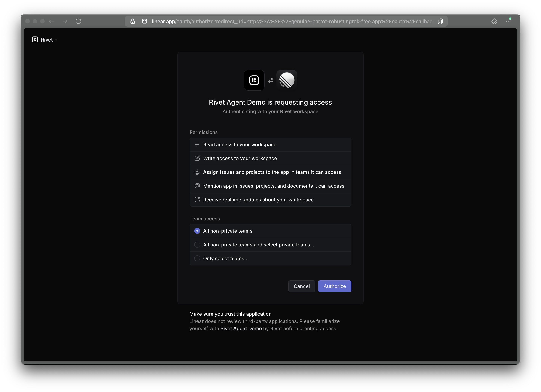
Task: Open the browser overflow menu
Action: click(508, 21)
